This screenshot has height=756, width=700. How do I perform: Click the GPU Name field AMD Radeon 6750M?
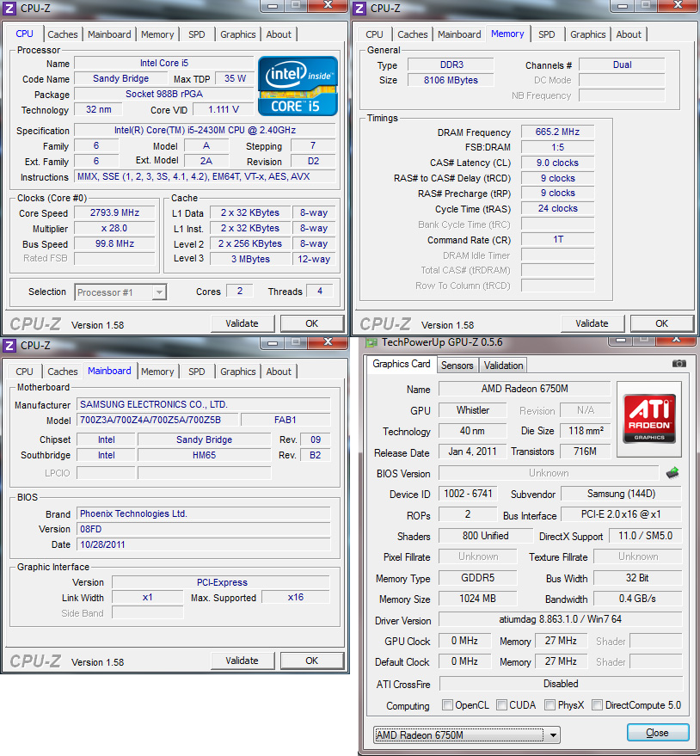point(525,389)
